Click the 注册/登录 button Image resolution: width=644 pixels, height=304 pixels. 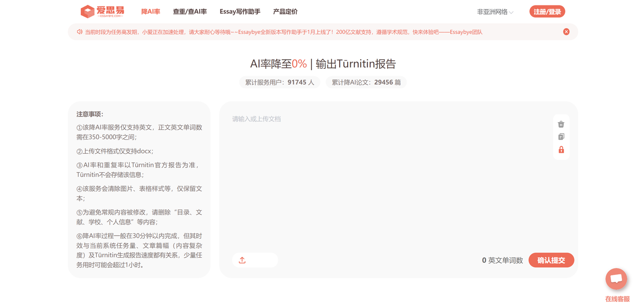pyautogui.click(x=547, y=12)
